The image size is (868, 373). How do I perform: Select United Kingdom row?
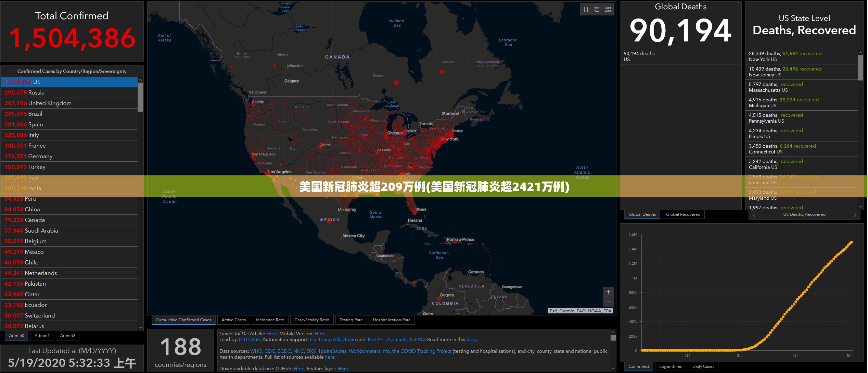coord(69,103)
